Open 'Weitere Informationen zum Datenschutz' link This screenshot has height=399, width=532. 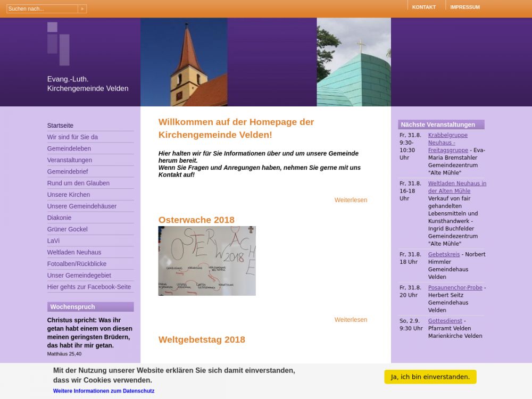104,391
